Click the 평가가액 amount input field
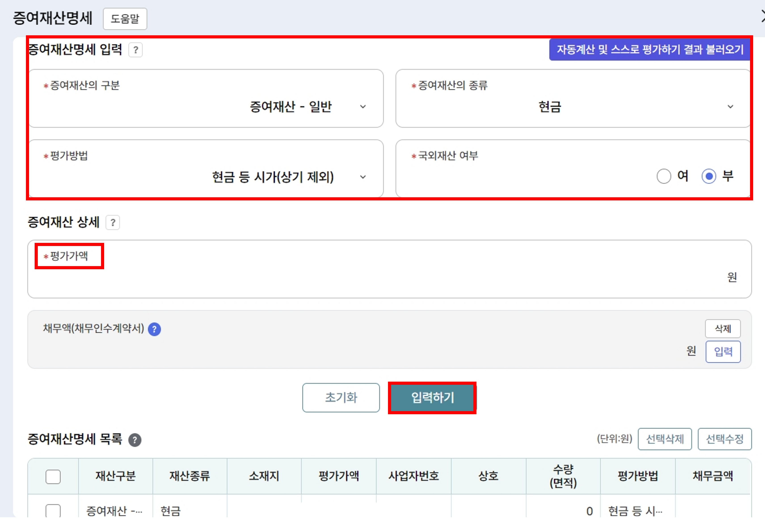Image resolution: width=765 pixels, height=532 pixels. (383, 277)
